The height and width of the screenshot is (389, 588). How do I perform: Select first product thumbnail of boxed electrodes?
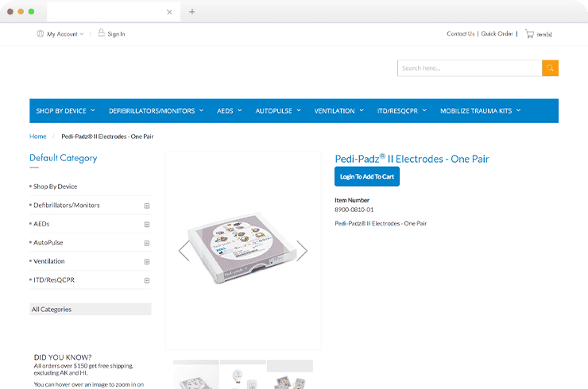pyautogui.click(x=195, y=375)
